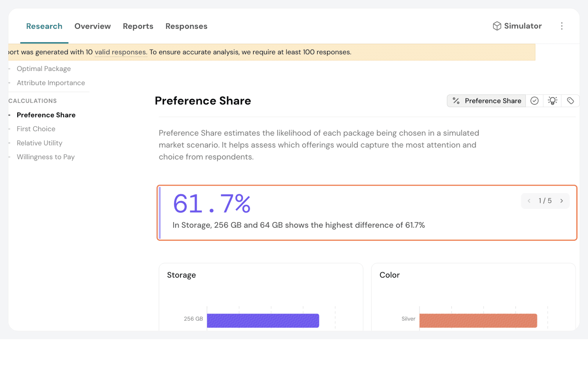Image resolution: width=588 pixels, height=371 pixels.
Task: Select First Choice calculation
Action: coord(36,129)
